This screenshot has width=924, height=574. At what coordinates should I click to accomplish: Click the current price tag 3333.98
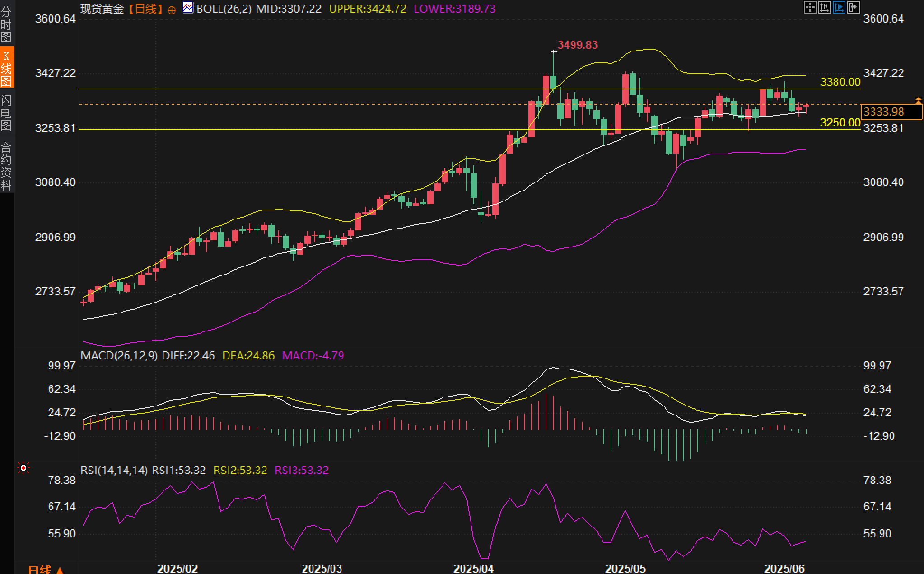tap(891, 112)
